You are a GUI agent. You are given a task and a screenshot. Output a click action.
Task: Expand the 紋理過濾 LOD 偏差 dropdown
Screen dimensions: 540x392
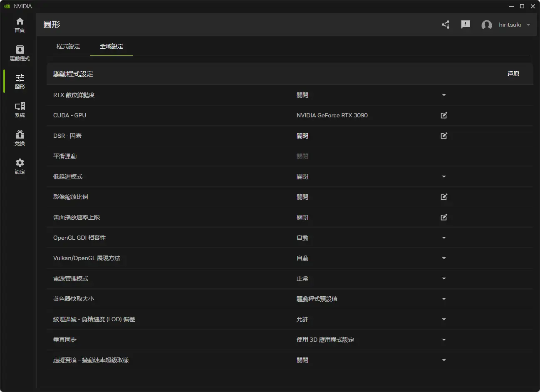[444, 320]
